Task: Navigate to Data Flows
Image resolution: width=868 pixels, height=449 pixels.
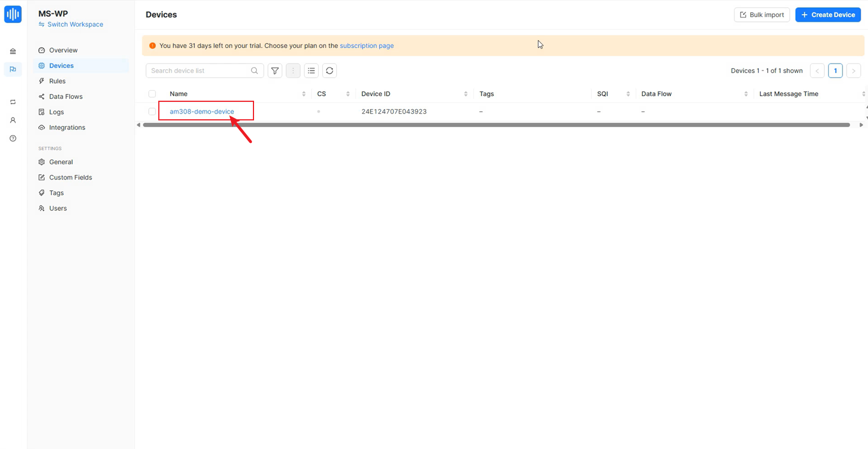Action: click(81, 96)
